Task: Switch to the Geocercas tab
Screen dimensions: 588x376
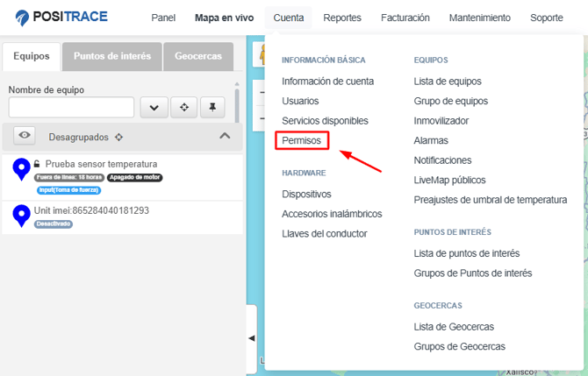Action: (x=198, y=56)
